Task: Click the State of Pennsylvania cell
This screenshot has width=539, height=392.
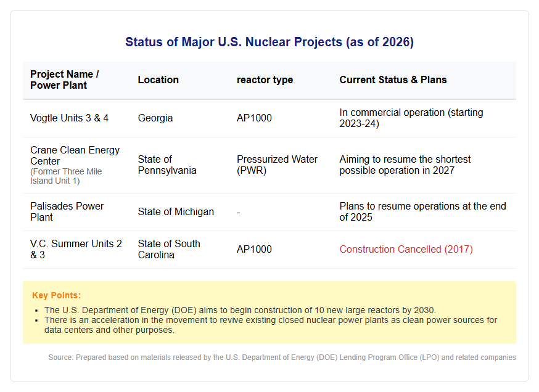Action: tap(167, 165)
